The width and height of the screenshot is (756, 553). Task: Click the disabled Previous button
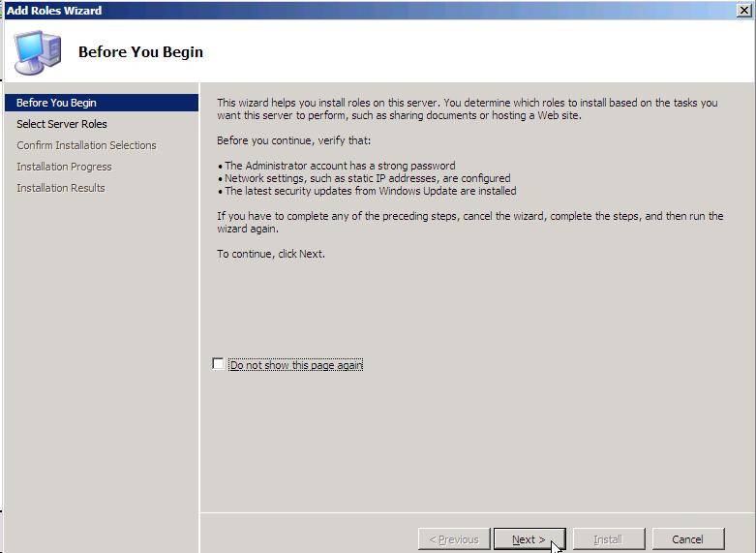click(x=454, y=539)
